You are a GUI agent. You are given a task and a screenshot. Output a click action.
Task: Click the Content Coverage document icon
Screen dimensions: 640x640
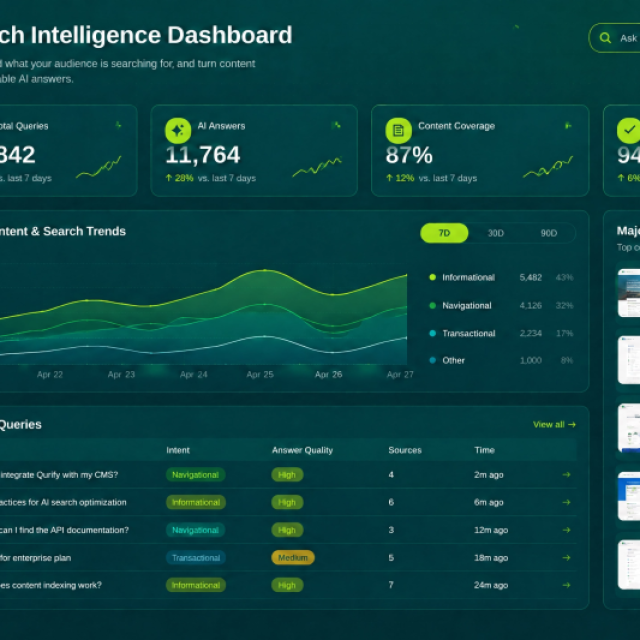click(x=398, y=131)
